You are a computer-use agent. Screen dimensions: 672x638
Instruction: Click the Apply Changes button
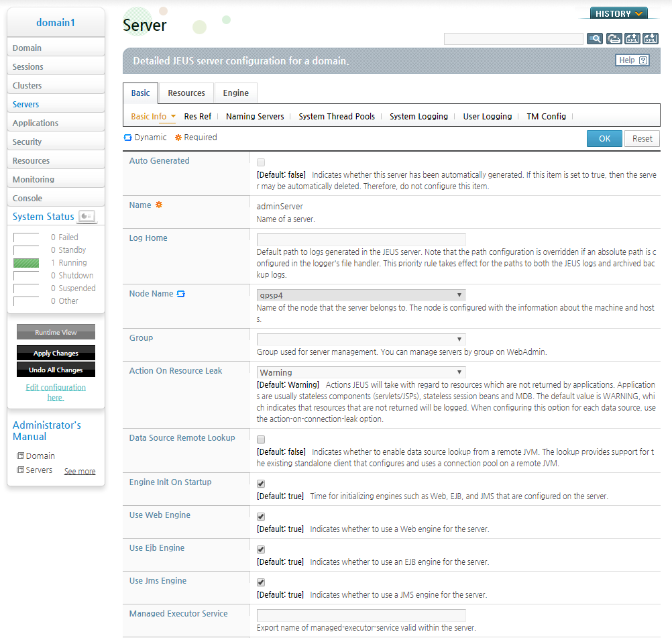tap(56, 353)
